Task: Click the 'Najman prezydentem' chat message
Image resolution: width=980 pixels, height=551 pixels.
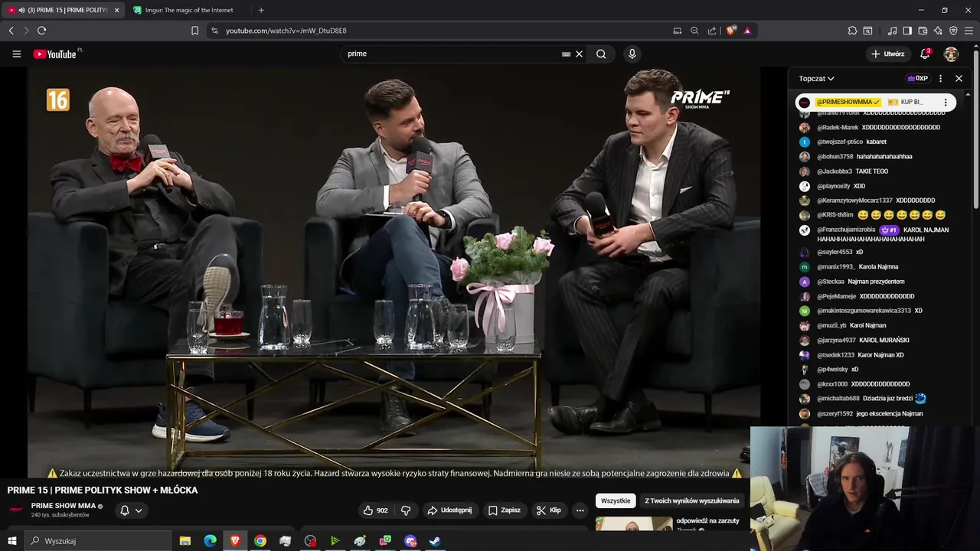Action: 876,282
